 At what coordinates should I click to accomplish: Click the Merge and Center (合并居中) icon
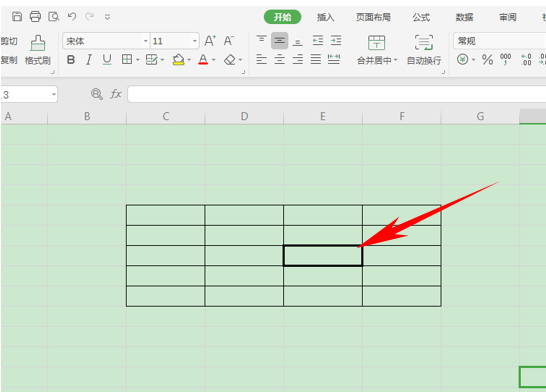coord(376,50)
